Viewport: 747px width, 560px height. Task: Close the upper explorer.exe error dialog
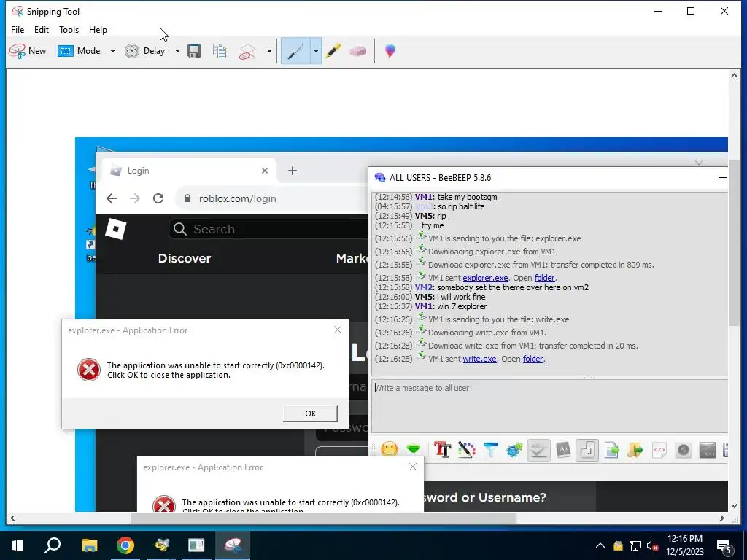[338, 330]
